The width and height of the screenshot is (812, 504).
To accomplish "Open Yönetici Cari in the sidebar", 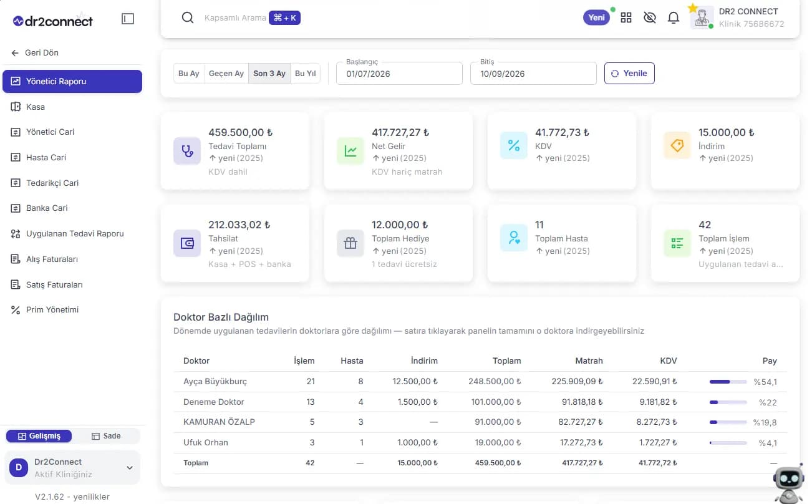I will click(x=72, y=132).
